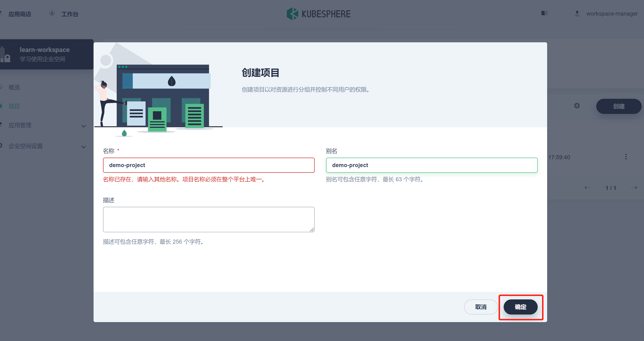
Task: Open the three-dot kebab menu in the list
Action: click(626, 156)
